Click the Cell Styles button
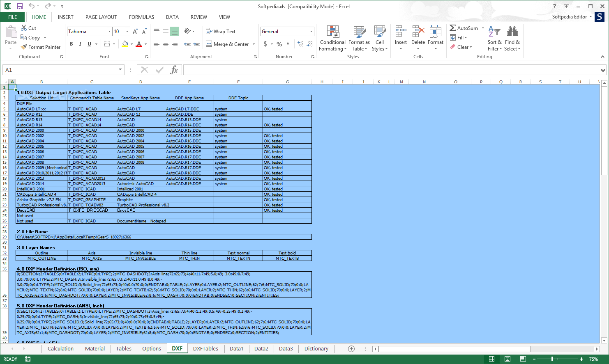The height and width of the screenshot is (364, 609). [x=380, y=38]
